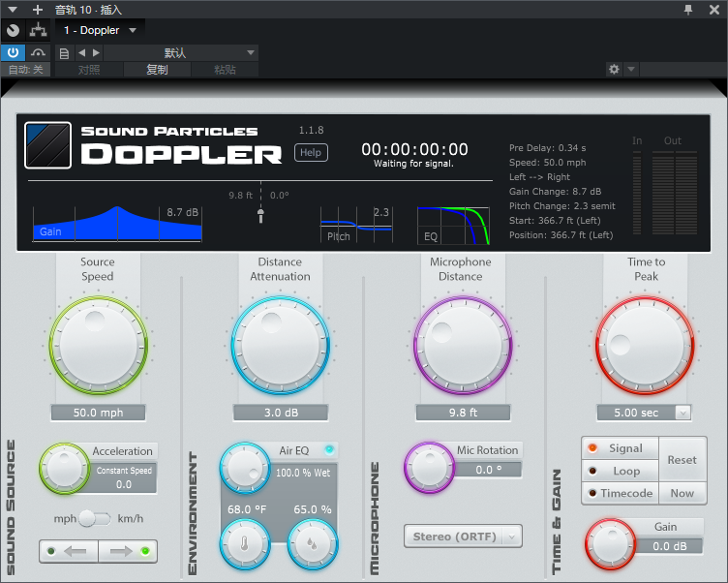This screenshot has height=583, width=728.
Task: Click the 50.0 mph value field
Action: 98,413
